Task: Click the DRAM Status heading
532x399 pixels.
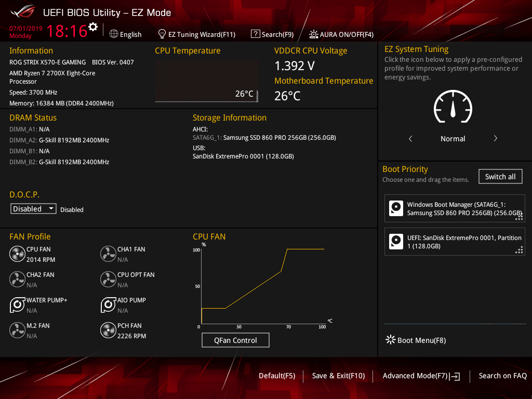Action: [33, 118]
